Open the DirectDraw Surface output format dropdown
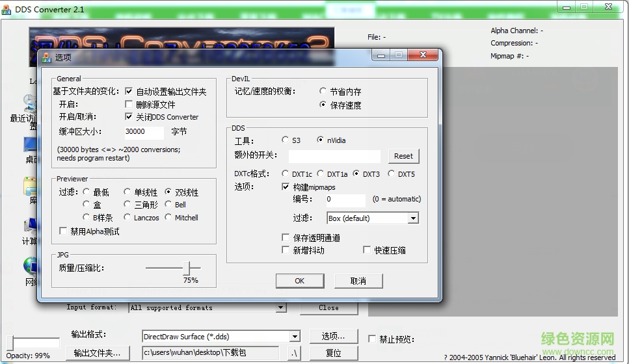Viewport: 629px width, 364px height. click(295, 337)
